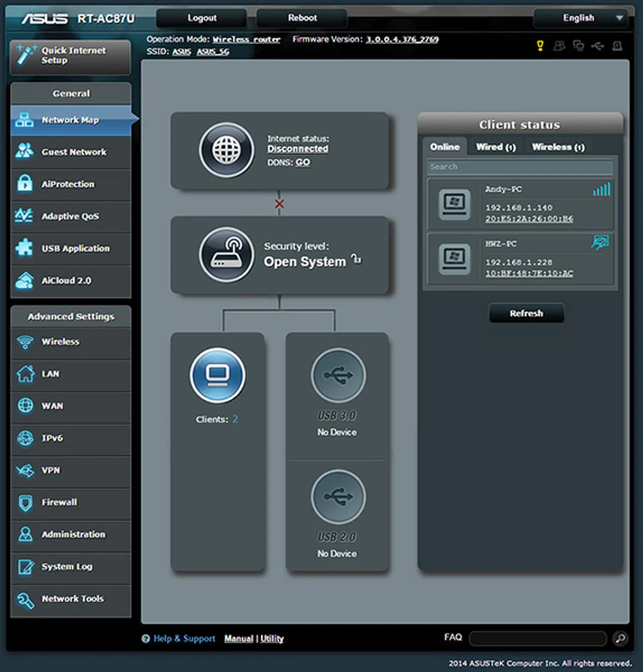Click the DDNS GO link
Screen dimensions: 643x672
pyautogui.click(x=303, y=162)
